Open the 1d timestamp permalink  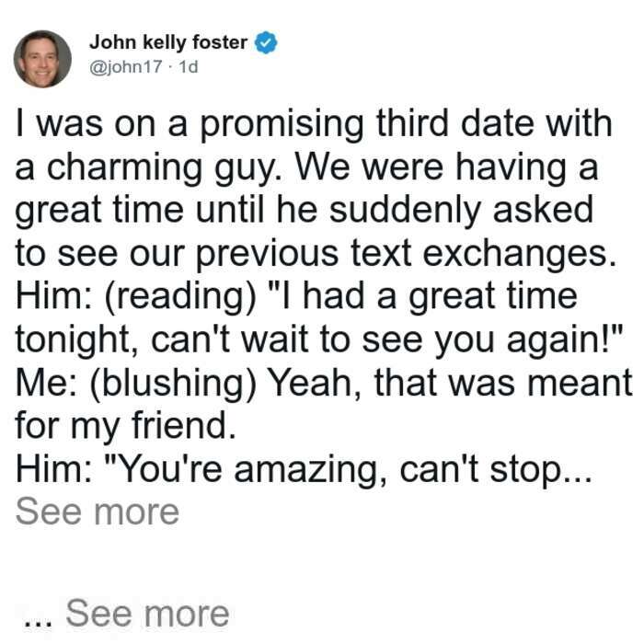[x=189, y=66]
